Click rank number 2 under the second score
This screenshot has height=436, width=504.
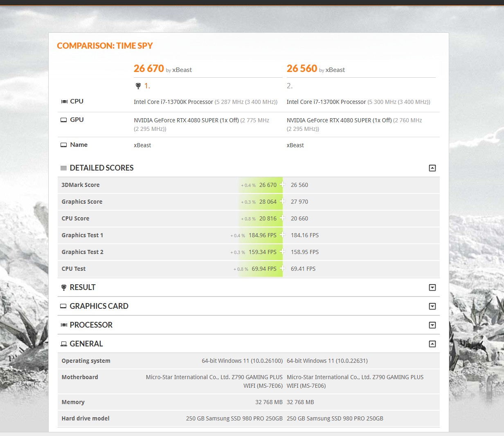(290, 86)
